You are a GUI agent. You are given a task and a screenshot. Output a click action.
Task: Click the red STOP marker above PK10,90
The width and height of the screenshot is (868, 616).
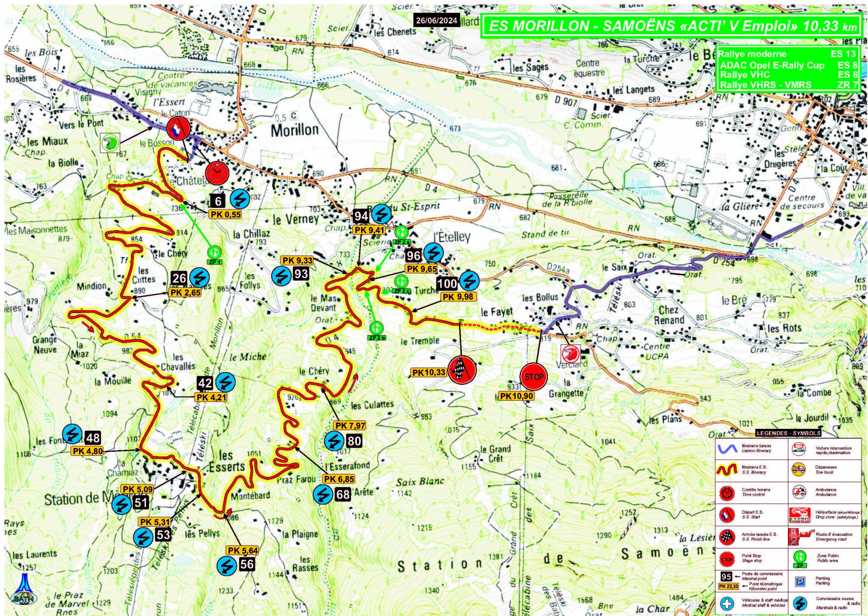point(533,377)
